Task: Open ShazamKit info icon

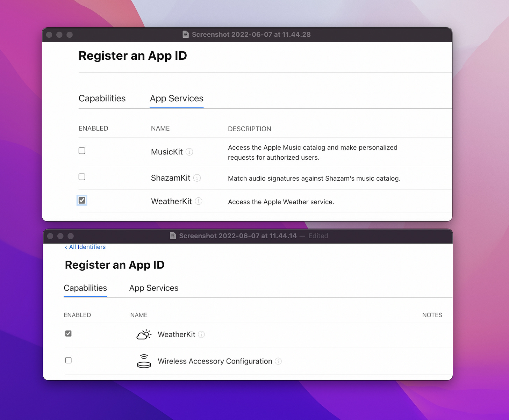Action: (197, 178)
